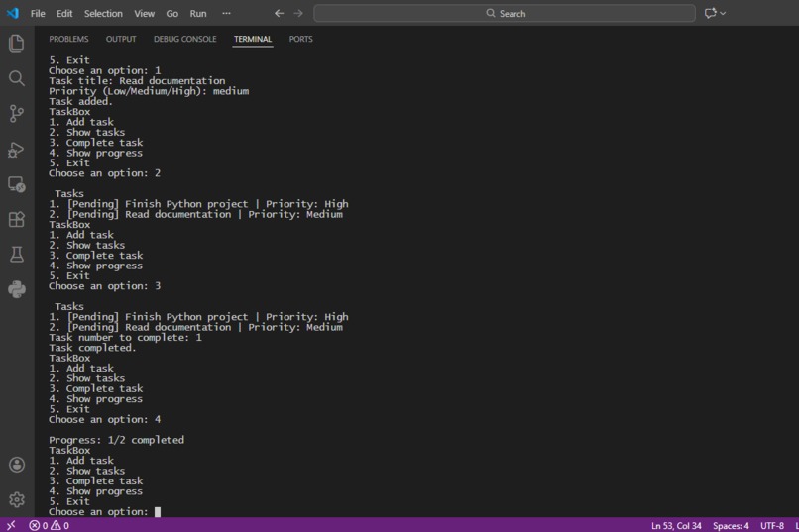
Task: Click 'Choose an option: 2' line
Action: coord(104,173)
